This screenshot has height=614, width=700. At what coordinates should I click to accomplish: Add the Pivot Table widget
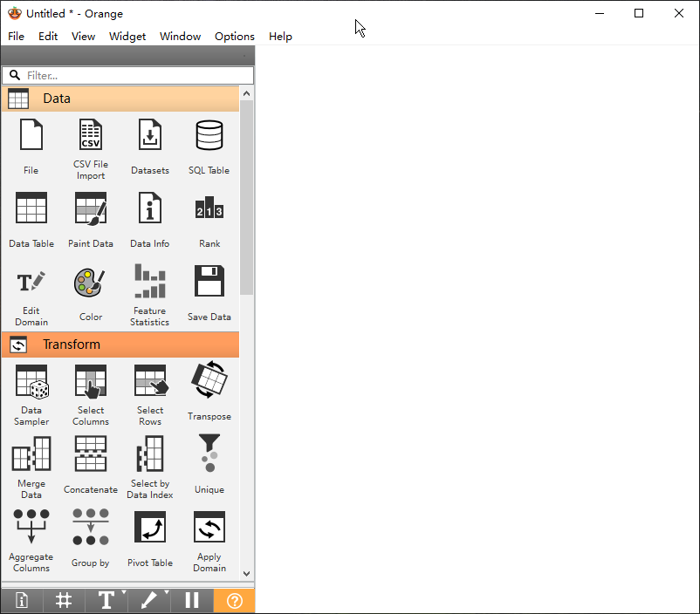150,540
